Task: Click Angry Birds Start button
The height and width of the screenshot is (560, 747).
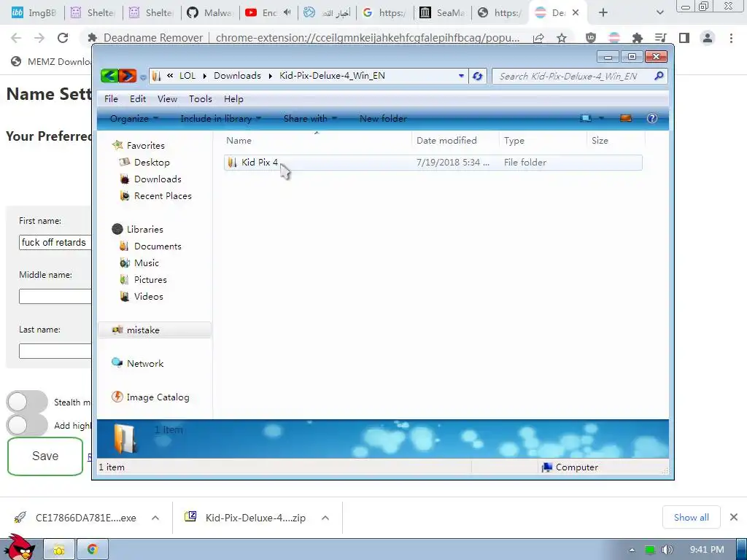Action: [19, 548]
